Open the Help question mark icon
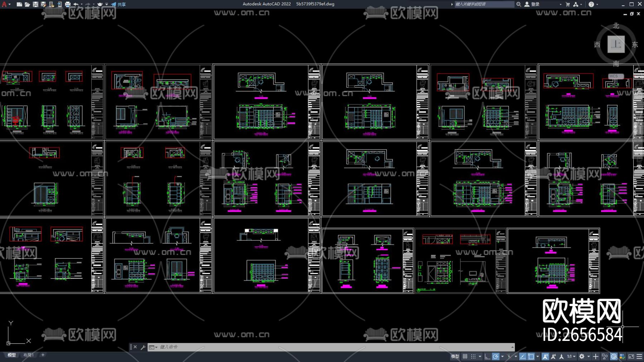The image size is (644, 362). point(591,4)
